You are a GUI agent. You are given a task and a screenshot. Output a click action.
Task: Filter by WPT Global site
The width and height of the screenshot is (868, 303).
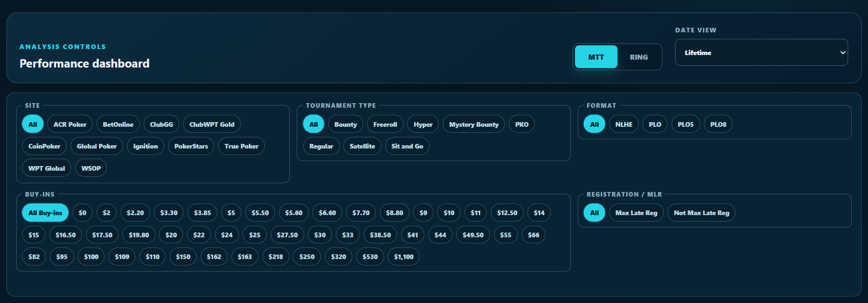point(47,168)
